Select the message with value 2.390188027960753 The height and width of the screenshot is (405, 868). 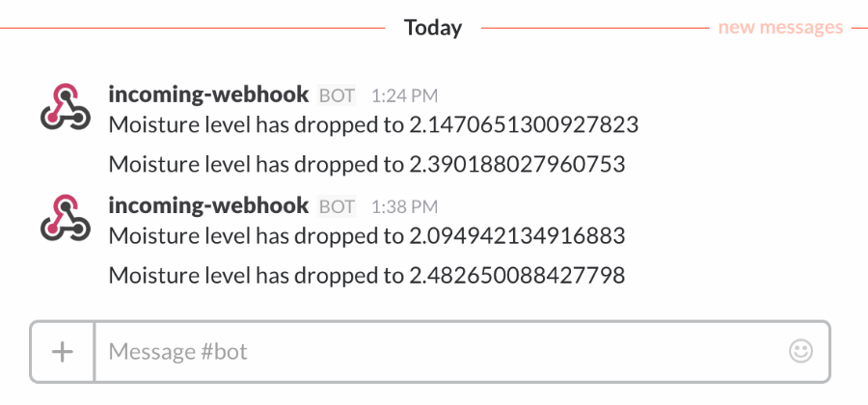(367, 164)
